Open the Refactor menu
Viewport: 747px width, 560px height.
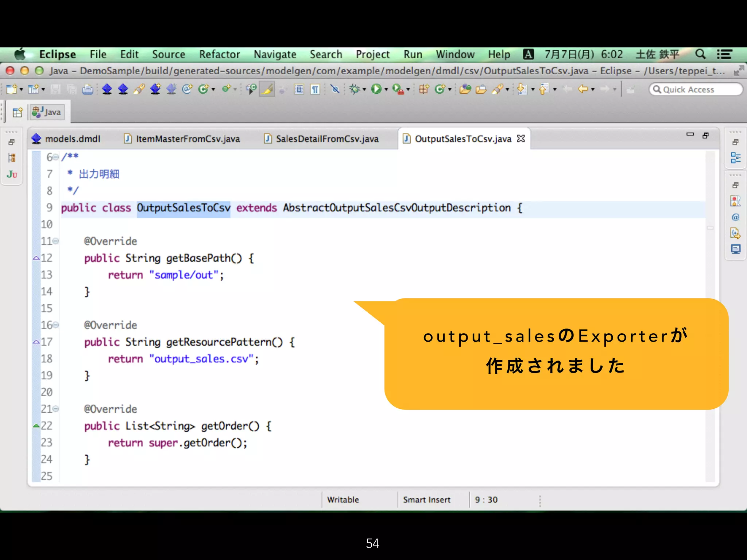[x=219, y=54]
